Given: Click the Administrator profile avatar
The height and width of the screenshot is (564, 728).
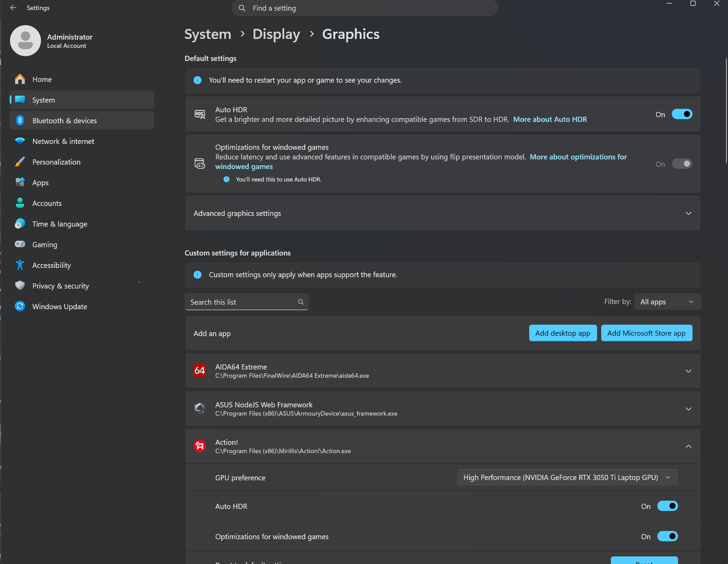Looking at the screenshot, I should 25,41.
